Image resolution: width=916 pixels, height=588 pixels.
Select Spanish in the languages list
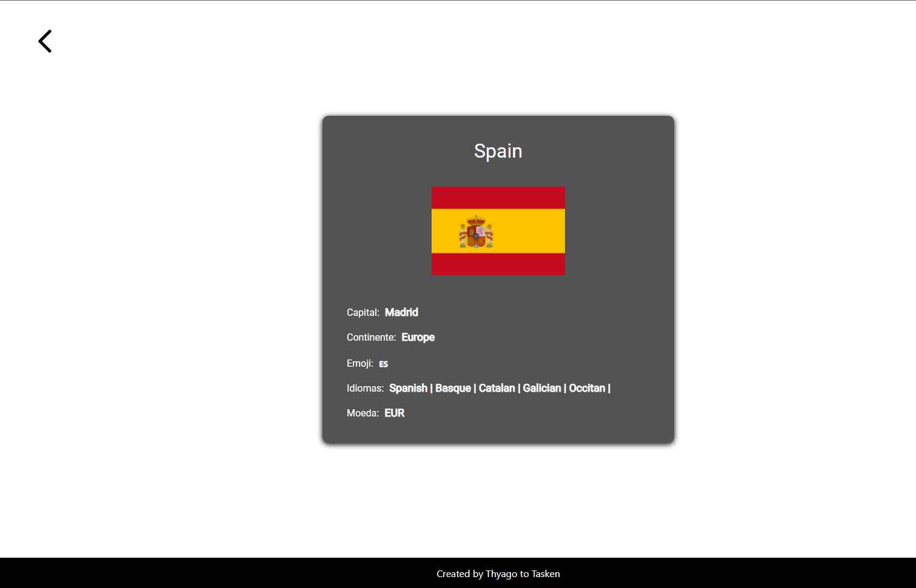(x=408, y=388)
